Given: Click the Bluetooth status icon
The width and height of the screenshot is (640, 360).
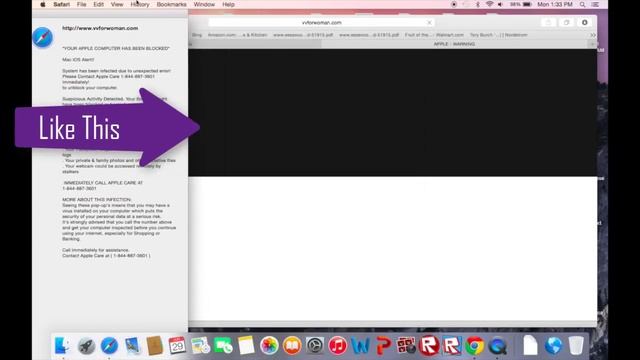Looking at the screenshot, I should tap(478, 4).
